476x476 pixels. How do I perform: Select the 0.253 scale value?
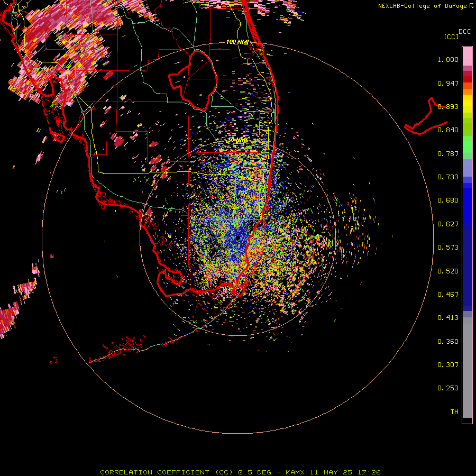[x=448, y=388]
